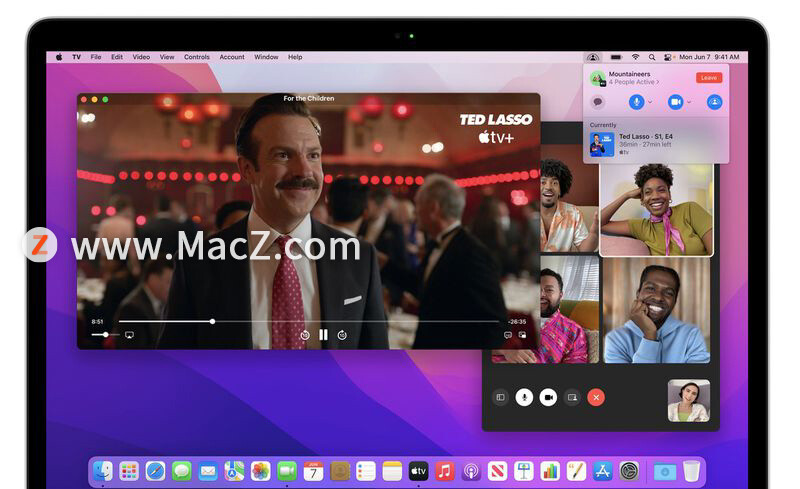The height and width of the screenshot is (489, 800).
Task: Toggle FaceTime sidebar button
Action: click(x=501, y=397)
